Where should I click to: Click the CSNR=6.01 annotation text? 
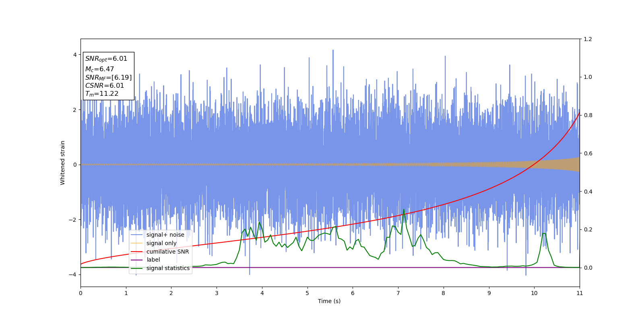pos(105,86)
